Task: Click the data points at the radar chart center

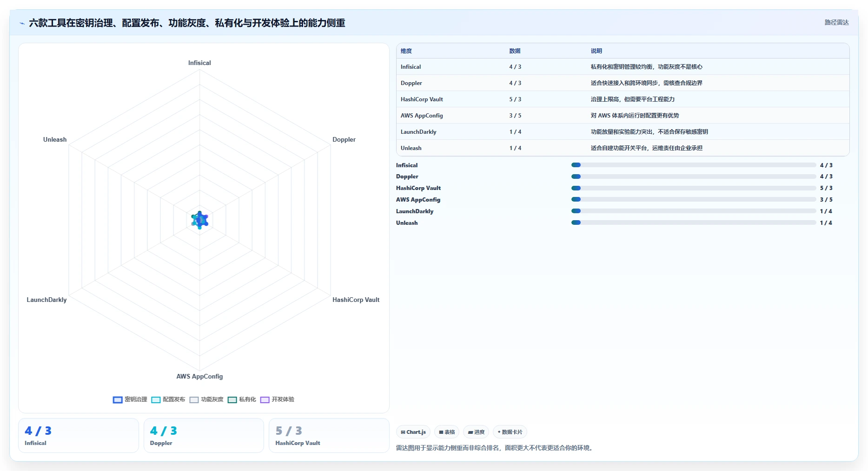Action: [x=199, y=220]
